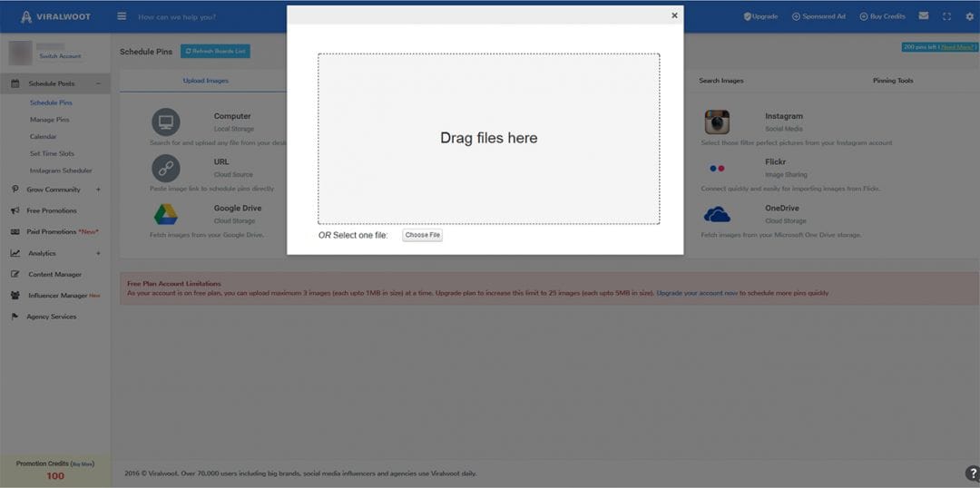Click the Viralwoot logo
This screenshot has width=980, height=488.
(x=55, y=17)
